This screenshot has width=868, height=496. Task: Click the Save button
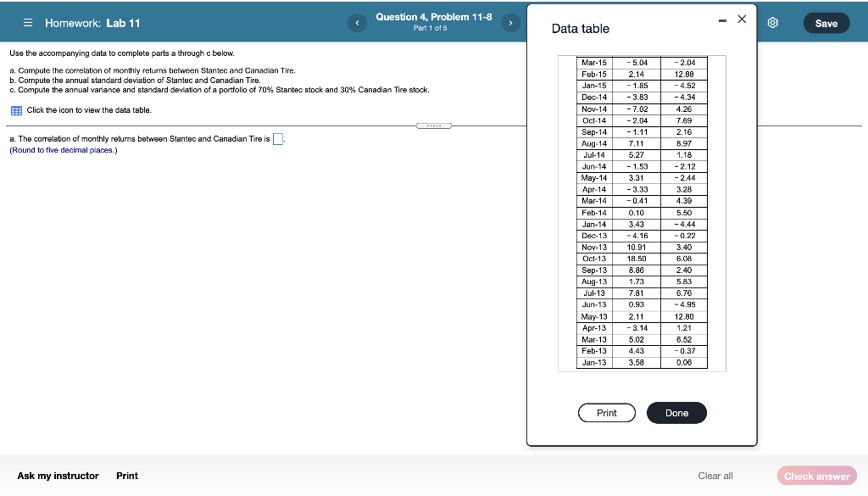click(826, 23)
